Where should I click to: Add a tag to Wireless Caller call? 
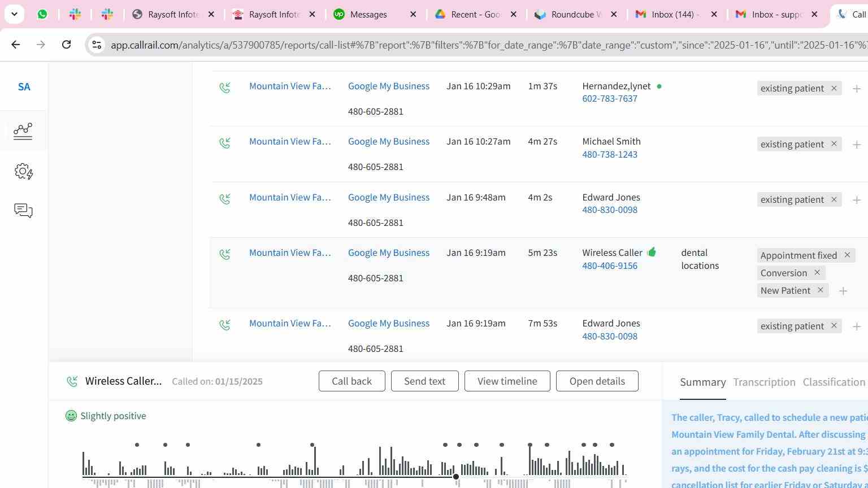click(x=843, y=291)
